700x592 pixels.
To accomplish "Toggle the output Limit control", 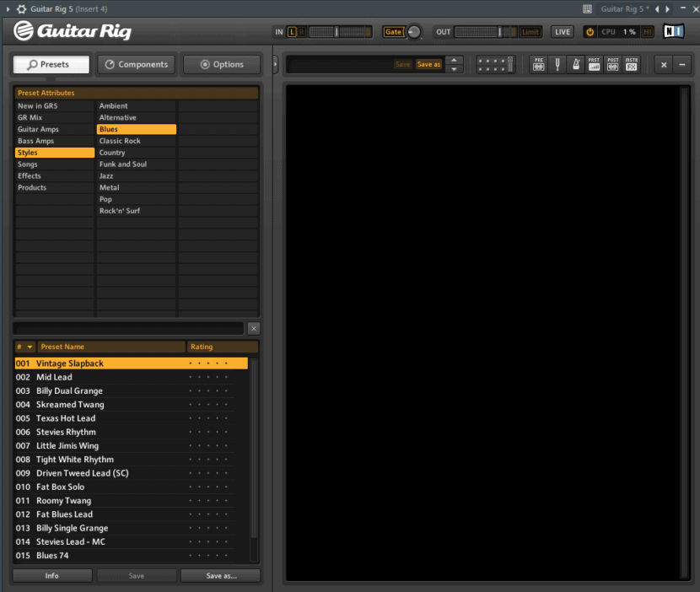I will coord(530,31).
